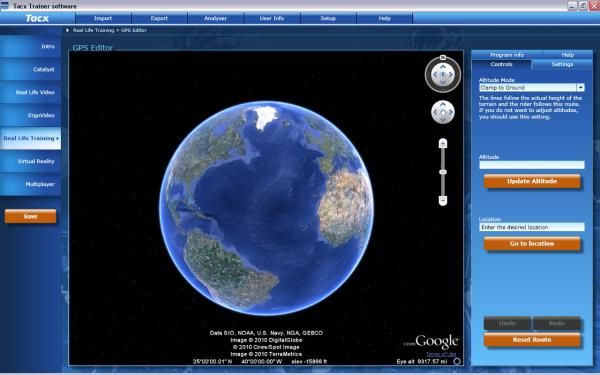
Task: Expand the Real Life Training sidebar item
Action: coord(31,138)
